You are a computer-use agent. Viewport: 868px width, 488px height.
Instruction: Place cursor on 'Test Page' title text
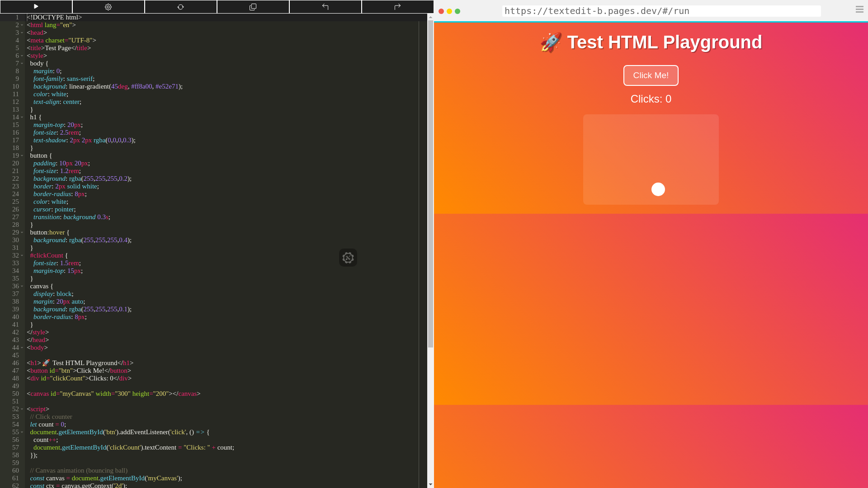(x=58, y=48)
